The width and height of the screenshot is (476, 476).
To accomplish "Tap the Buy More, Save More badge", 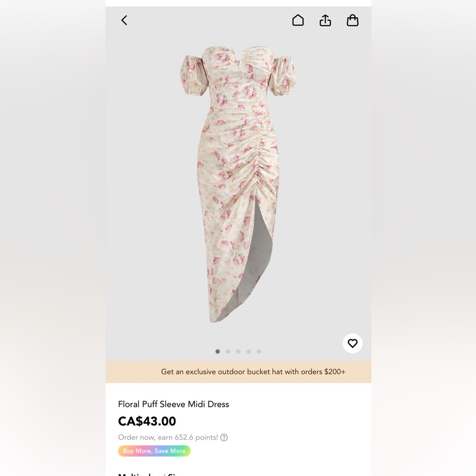I will [154, 450].
